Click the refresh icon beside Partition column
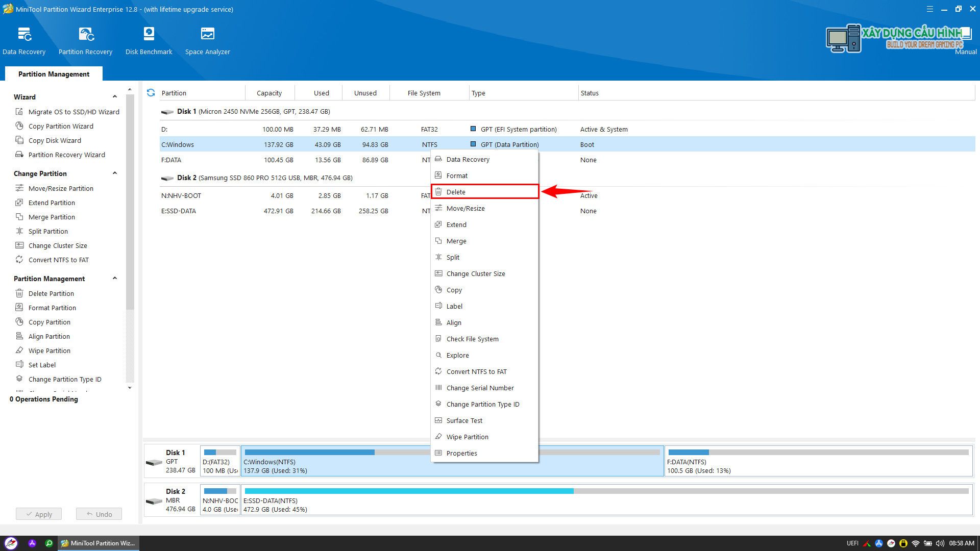The height and width of the screenshot is (551, 980). pyautogui.click(x=151, y=93)
